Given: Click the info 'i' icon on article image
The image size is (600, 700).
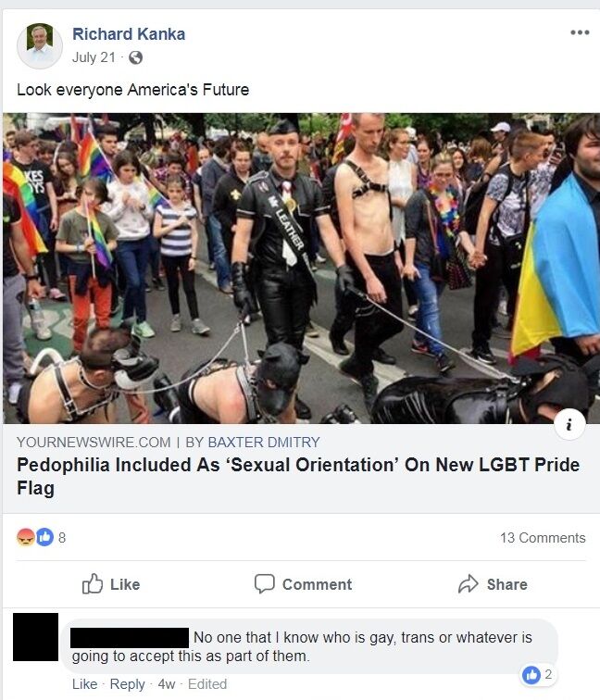Looking at the screenshot, I should 569,425.
